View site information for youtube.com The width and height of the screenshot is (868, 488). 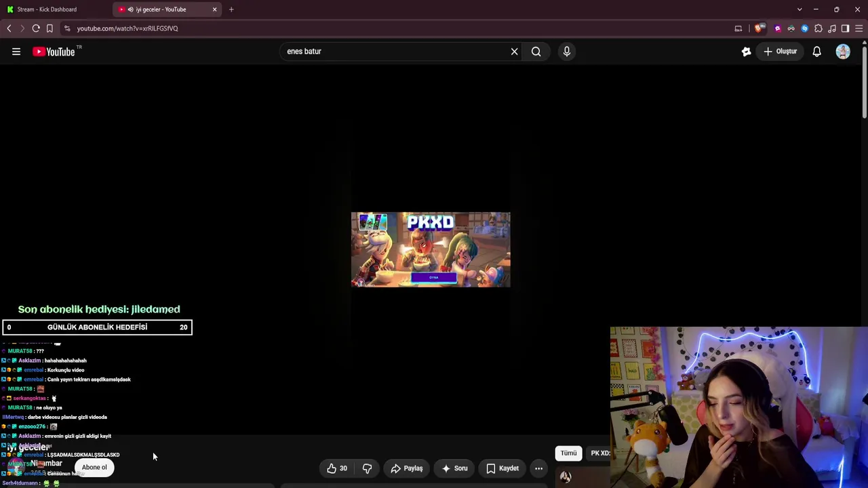coord(66,28)
